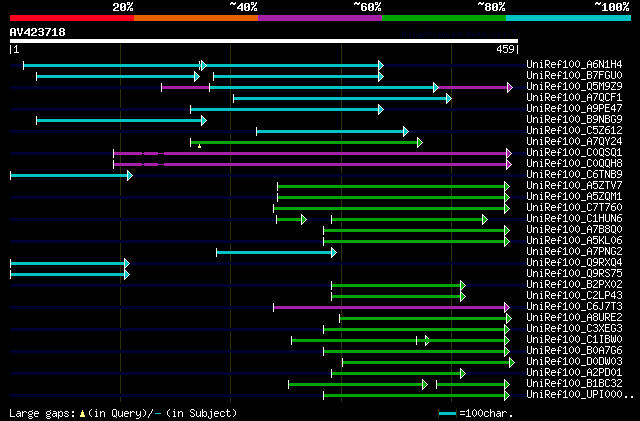This screenshot has width=640, height=421.
Task: Click the cyan alignment bar in C5Z612 row
Action: point(332,131)
